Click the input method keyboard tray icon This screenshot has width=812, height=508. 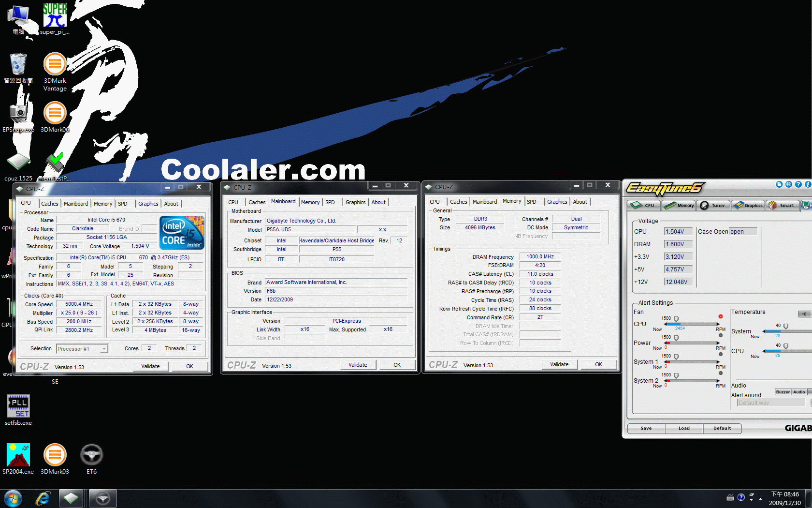[730, 497]
